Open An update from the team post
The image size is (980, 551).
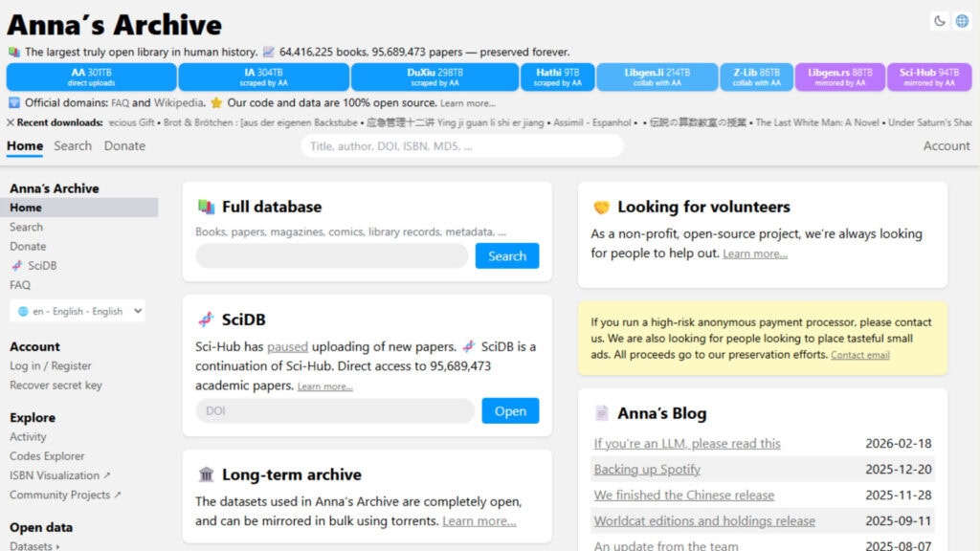[666, 545]
